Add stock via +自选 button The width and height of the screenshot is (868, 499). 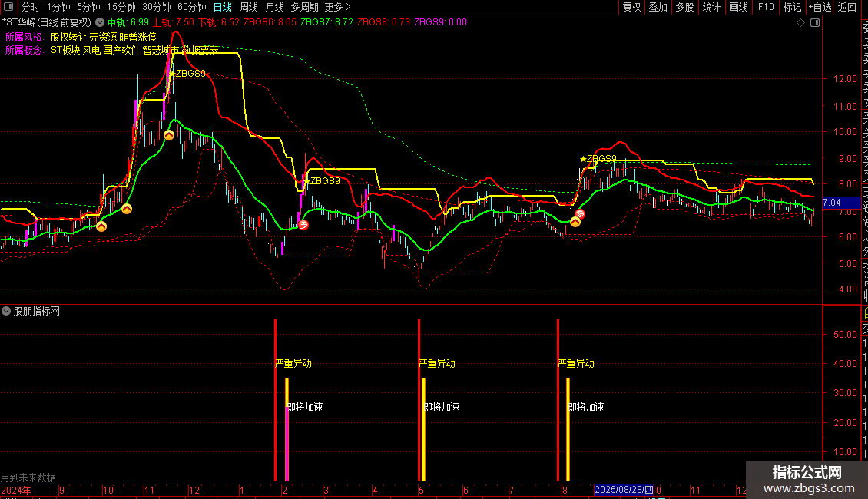click(x=820, y=7)
